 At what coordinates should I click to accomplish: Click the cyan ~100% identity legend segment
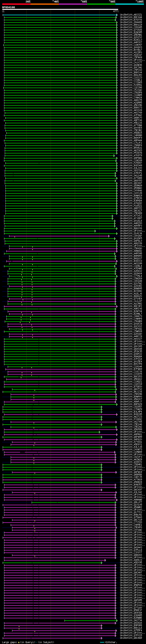[130, 4]
